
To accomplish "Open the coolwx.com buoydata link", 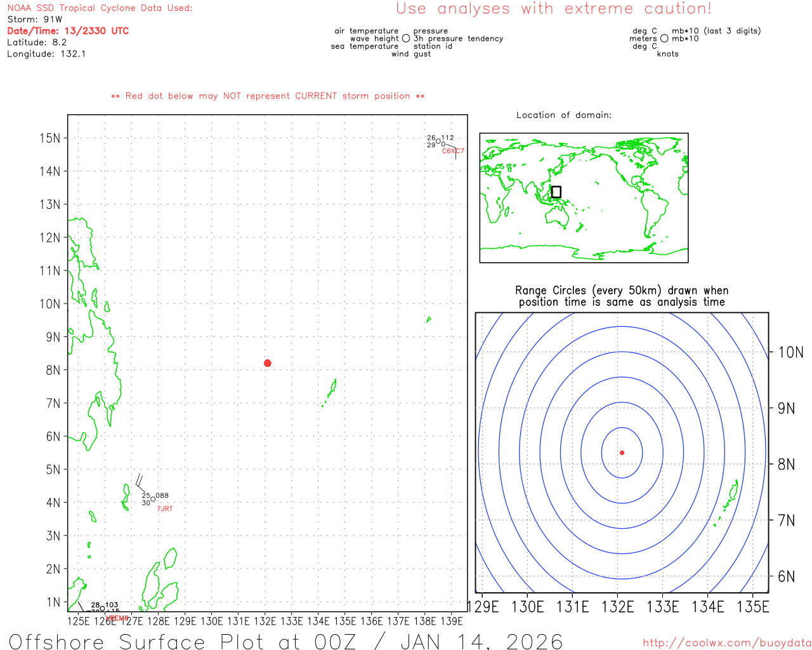I will (x=726, y=643).
